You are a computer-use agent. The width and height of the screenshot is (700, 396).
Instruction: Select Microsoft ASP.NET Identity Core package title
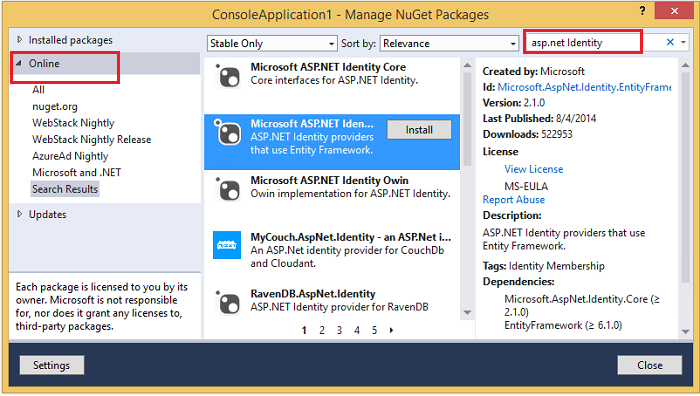328,67
